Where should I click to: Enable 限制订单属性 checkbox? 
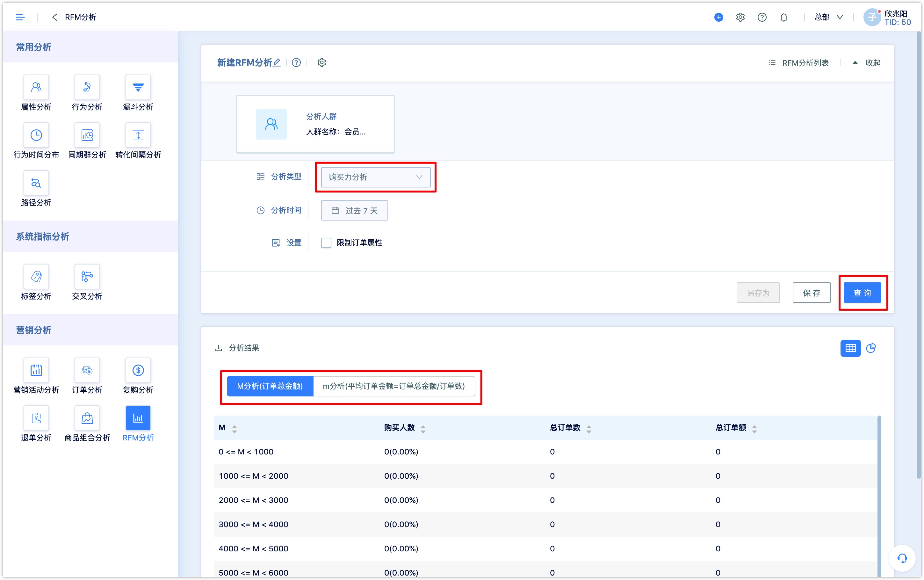pyautogui.click(x=326, y=243)
